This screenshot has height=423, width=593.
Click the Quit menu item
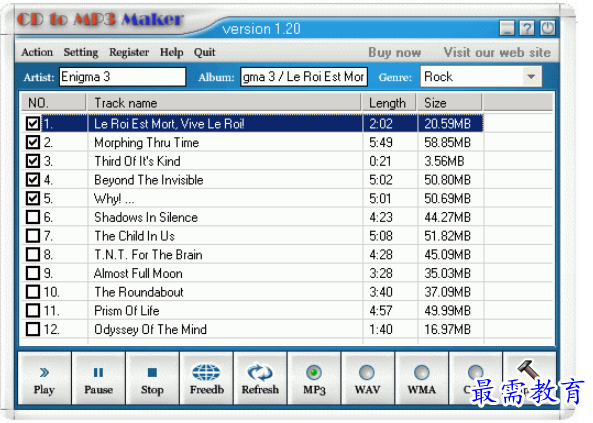point(205,52)
